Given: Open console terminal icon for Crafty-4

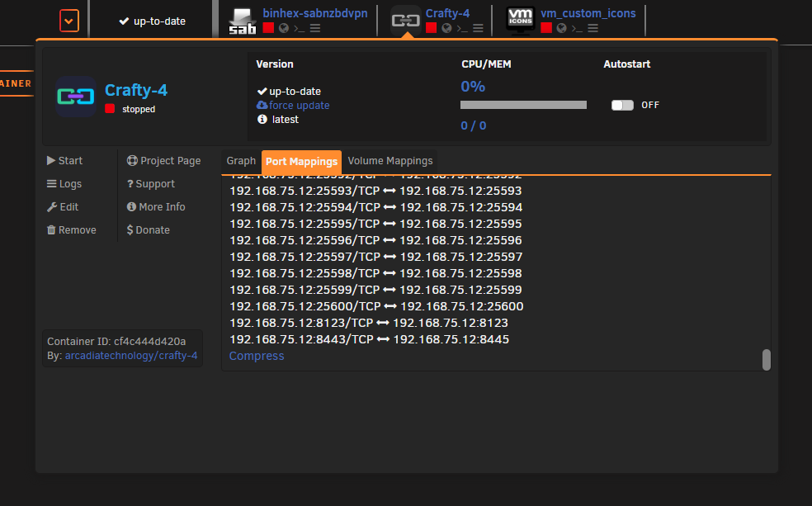Looking at the screenshot, I should [462, 29].
